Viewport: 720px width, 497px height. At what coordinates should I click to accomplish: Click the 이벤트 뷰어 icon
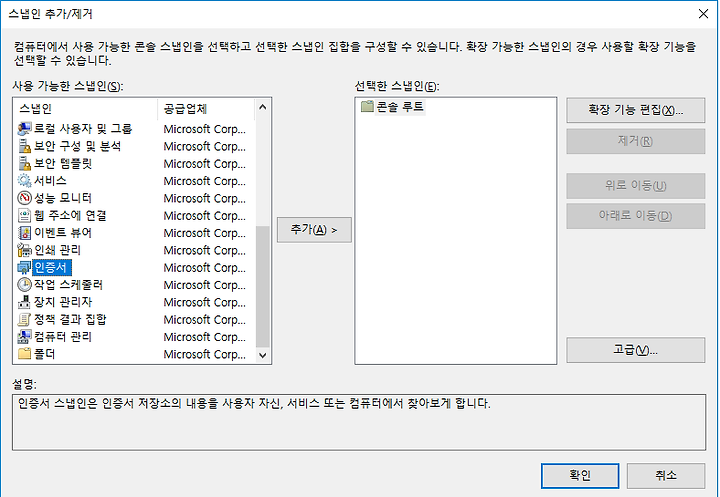pos(24,233)
